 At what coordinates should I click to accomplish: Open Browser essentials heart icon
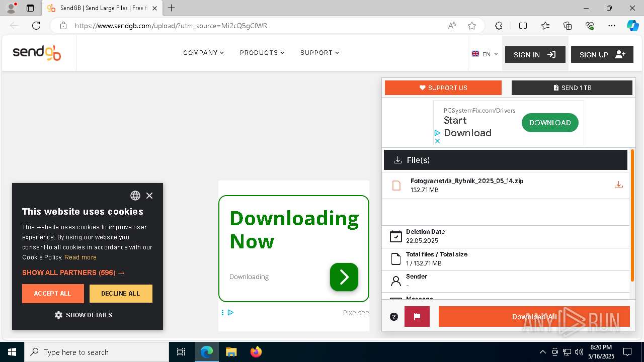590,26
